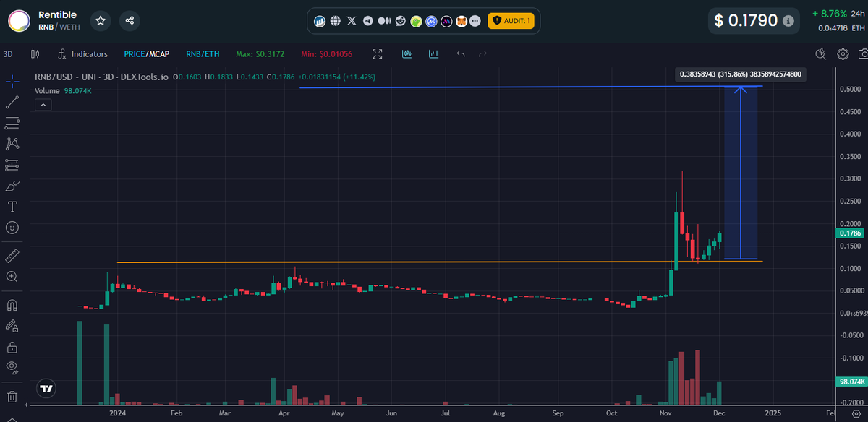This screenshot has height=422, width=868.
Task: Open the chart quick search icon
Action: tap(820, 53)
